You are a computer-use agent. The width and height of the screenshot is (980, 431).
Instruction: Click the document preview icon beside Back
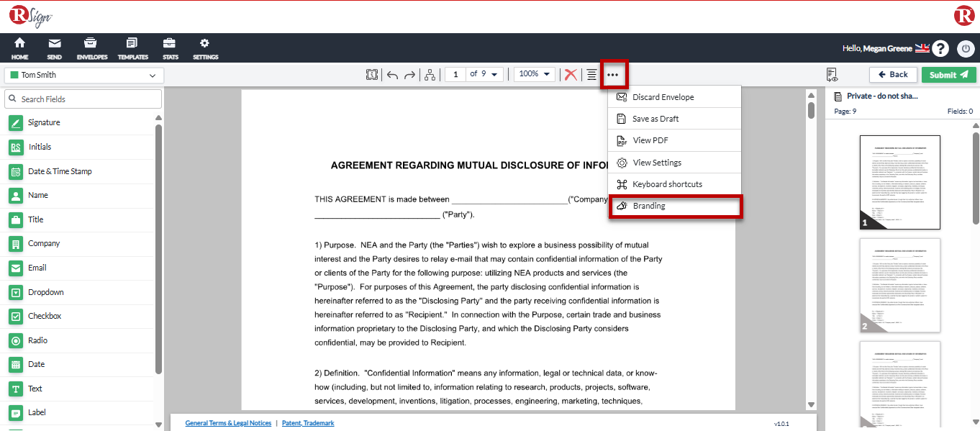coord(832,74)
